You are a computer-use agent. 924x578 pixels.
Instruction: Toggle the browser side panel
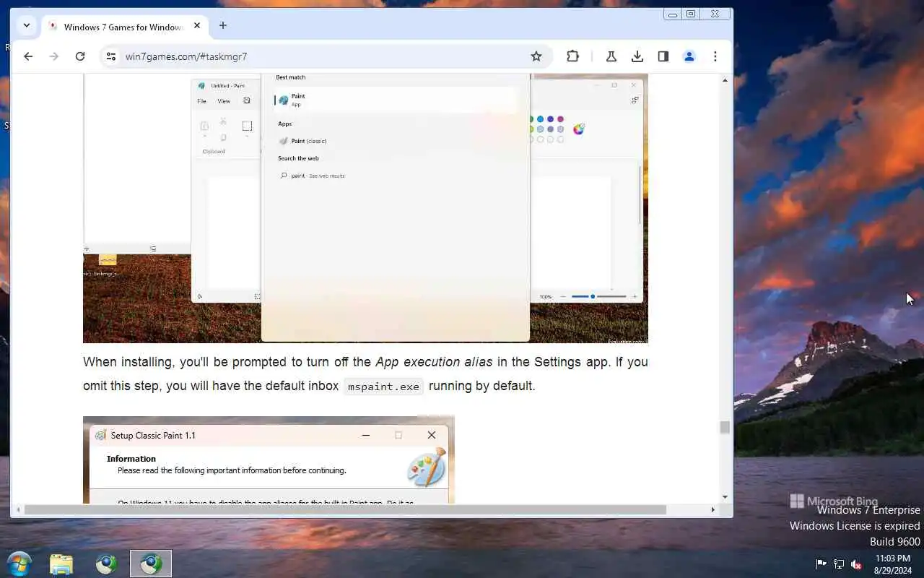[663, 56]
